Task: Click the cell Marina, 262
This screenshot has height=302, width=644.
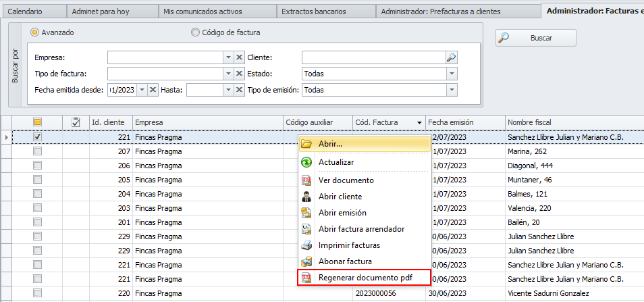Action: coord(527,151)
